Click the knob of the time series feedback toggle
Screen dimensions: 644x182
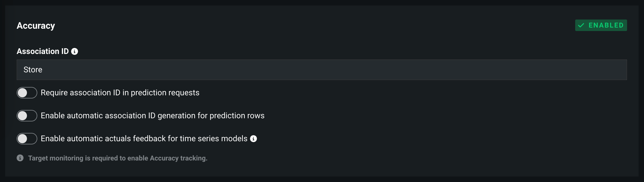point(22,139)
